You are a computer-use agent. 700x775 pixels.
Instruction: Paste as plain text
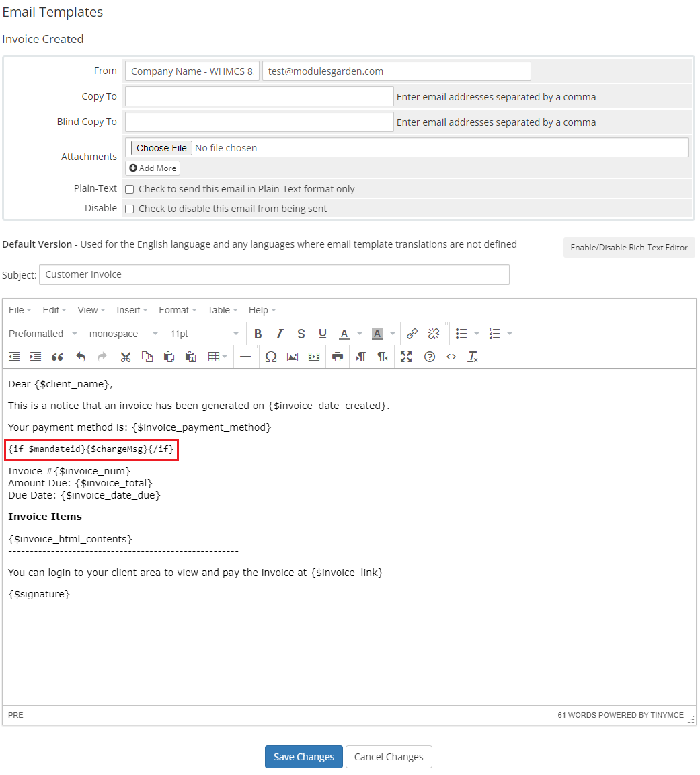click(x=191, y=357)
